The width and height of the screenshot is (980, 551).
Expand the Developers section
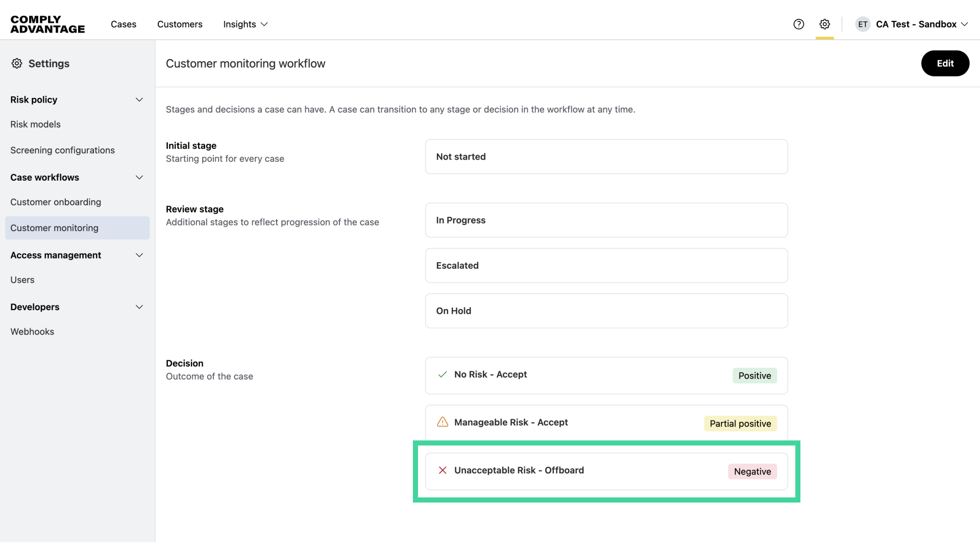(139, 307)
